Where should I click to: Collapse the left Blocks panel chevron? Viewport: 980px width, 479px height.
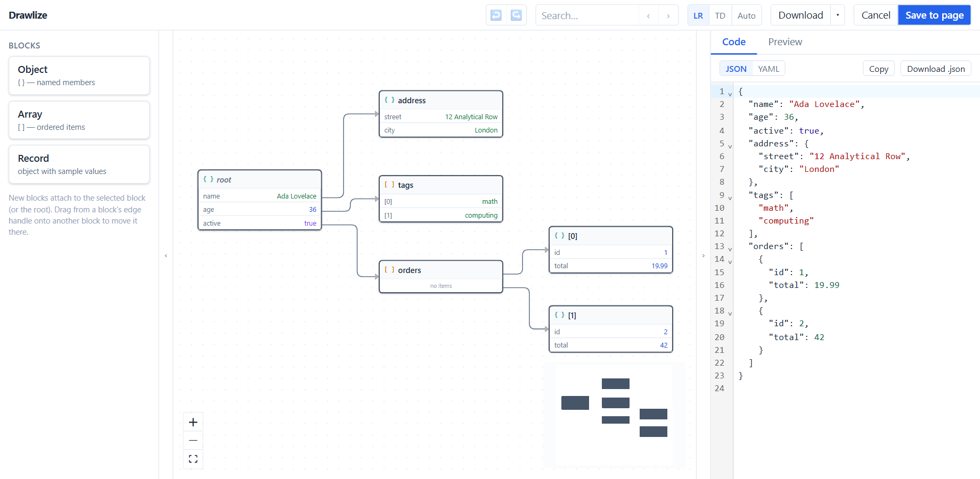click(166, 256)
